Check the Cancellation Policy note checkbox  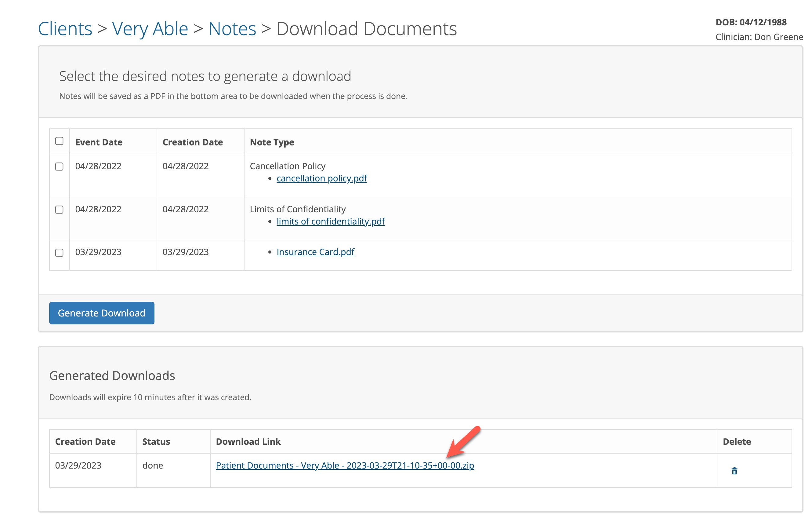[x=59, y=167]
